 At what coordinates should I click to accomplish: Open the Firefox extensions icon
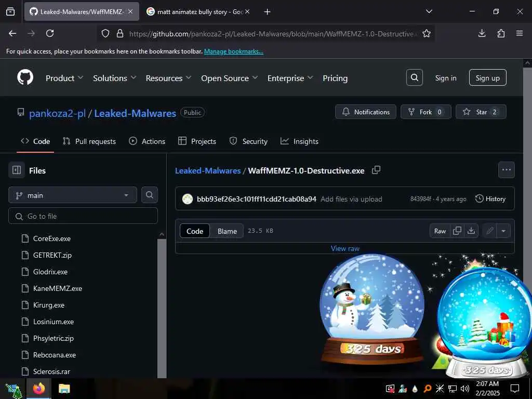click(501, 33)
